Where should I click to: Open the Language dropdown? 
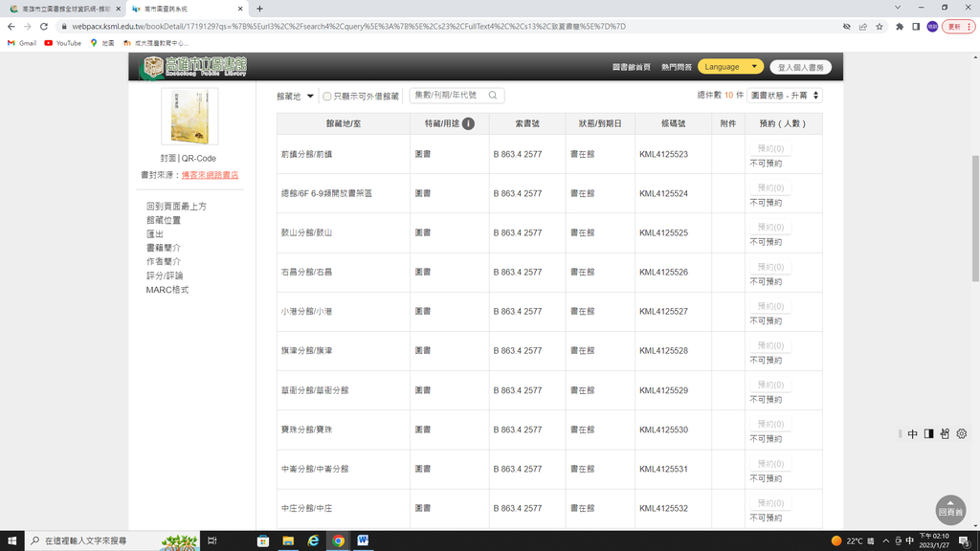tap(730, 67)
